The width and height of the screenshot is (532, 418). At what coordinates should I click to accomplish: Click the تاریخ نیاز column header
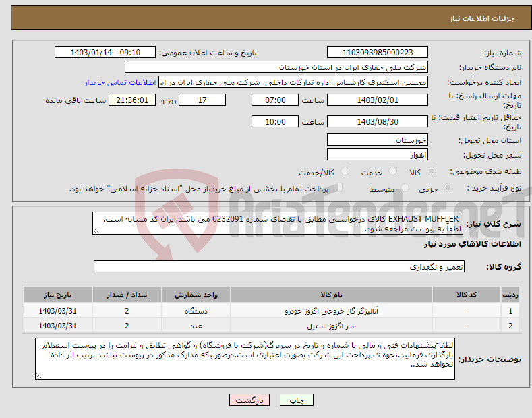(x=58, y=295)
